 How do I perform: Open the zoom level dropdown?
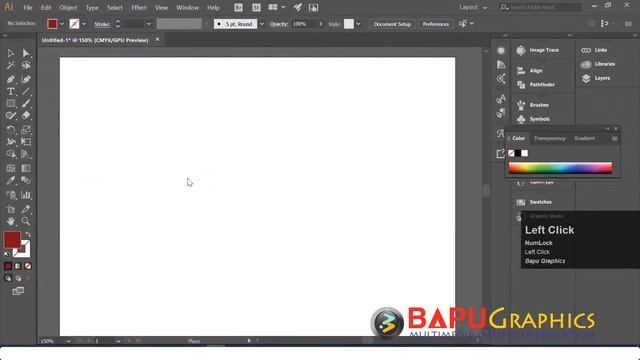(68, 341)
